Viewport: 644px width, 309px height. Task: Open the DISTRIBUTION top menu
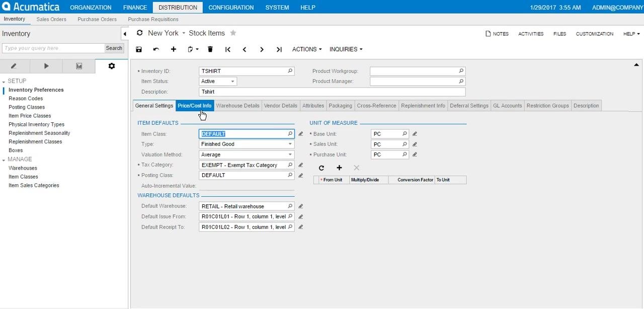[178, 8]
